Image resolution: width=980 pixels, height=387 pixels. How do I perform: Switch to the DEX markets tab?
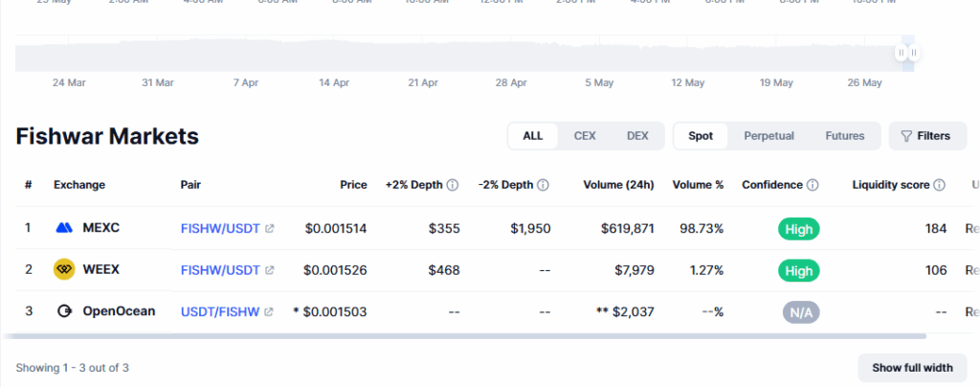coord(637,136)
